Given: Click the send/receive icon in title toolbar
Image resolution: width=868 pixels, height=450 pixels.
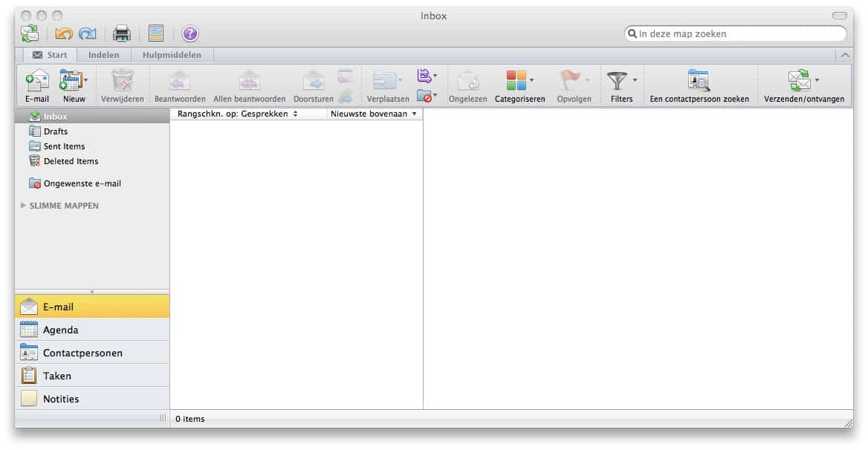Looking at the screenshot, I should (x=30, y=33).
